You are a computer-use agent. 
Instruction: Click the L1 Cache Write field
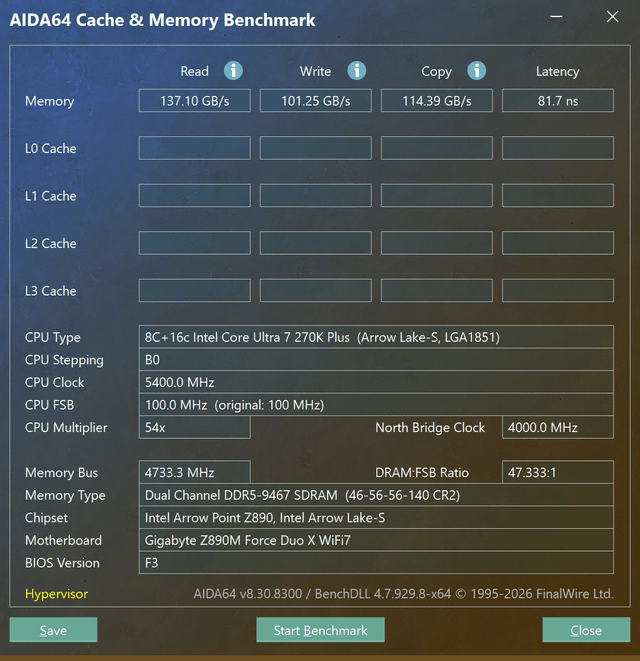pyautogui.click(x=316, y=196)
